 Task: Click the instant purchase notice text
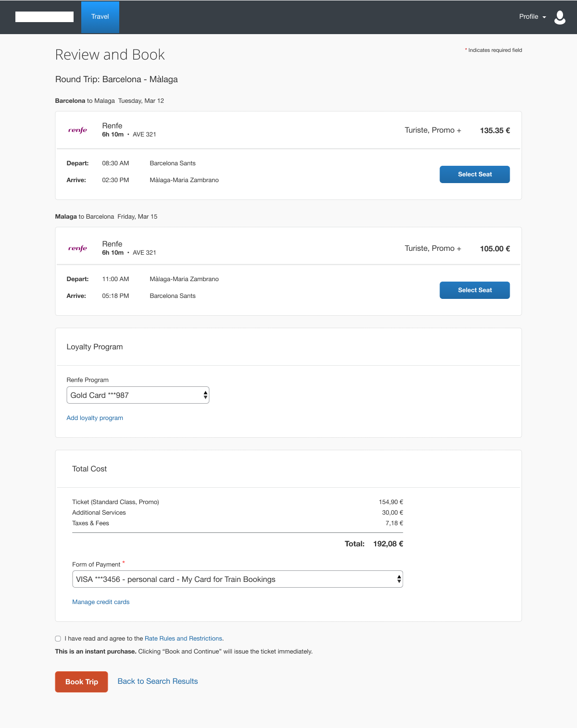[184, 652]
